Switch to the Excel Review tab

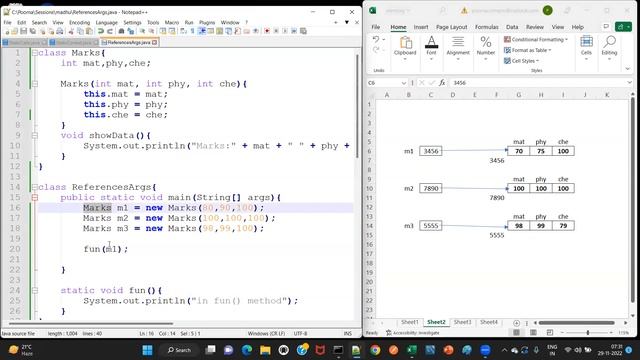(x=535, y=27)
